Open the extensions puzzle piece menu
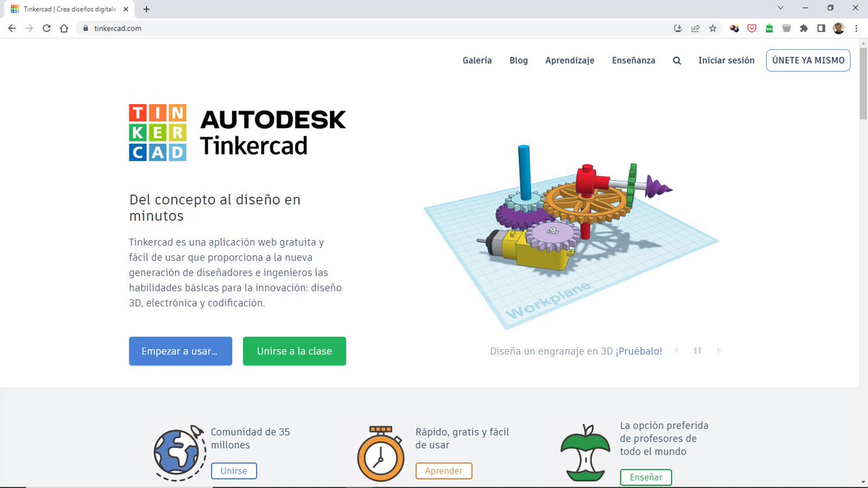Viewport: 868px width, 488px height. (x=804, y=28)
